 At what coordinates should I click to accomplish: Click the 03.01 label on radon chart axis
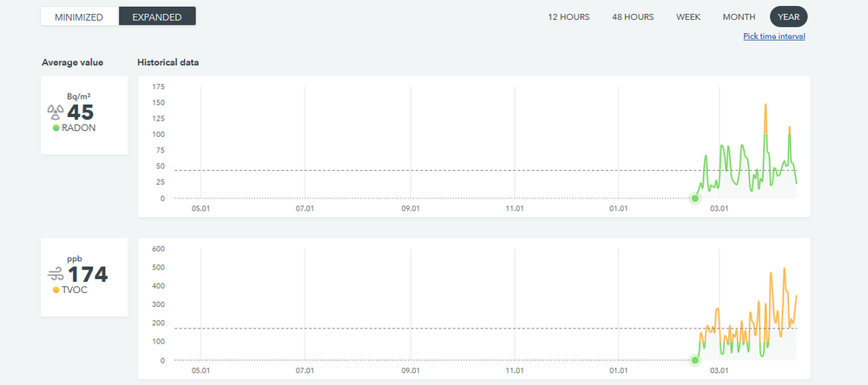(x=719, y=208)
